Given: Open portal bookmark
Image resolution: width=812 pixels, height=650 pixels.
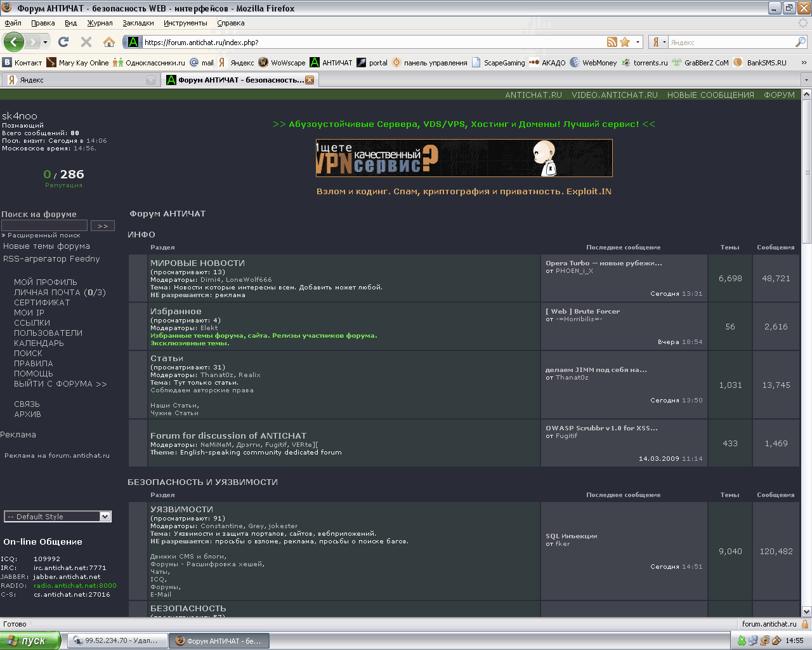Looking at the screenshot, I should [x=372, y=63].
